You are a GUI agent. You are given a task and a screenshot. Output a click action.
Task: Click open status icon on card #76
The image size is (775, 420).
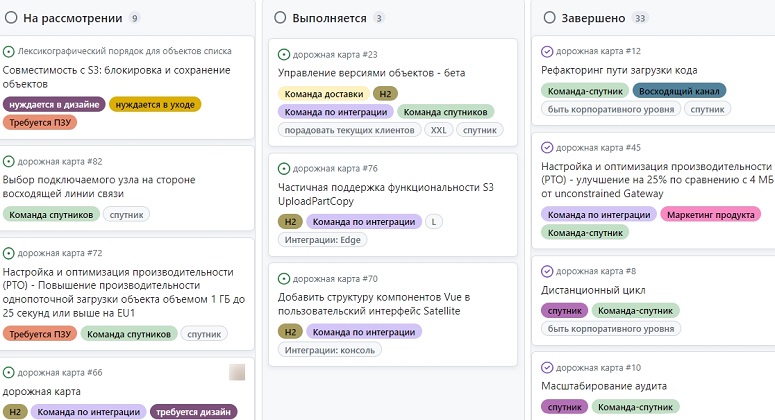284,169
